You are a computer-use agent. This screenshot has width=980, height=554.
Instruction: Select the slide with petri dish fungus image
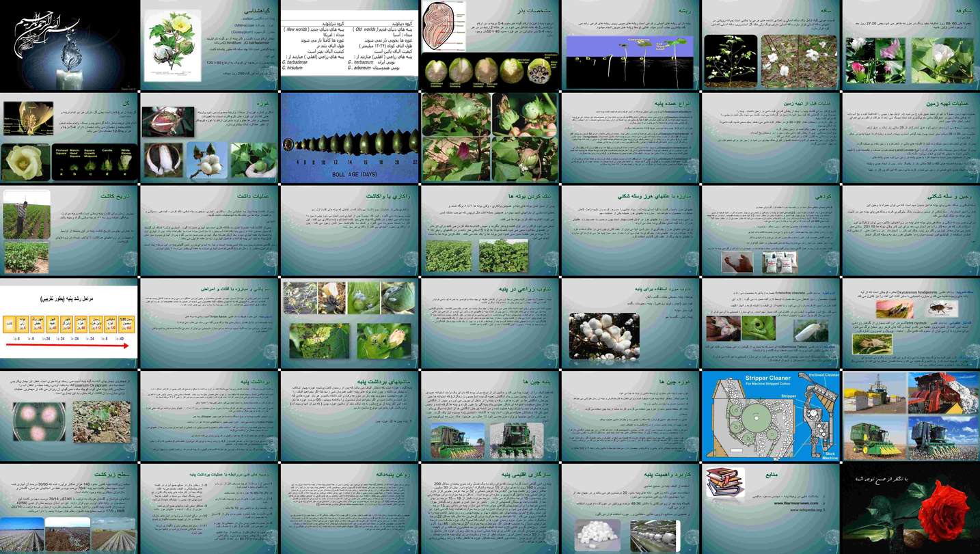coord(69,416)
